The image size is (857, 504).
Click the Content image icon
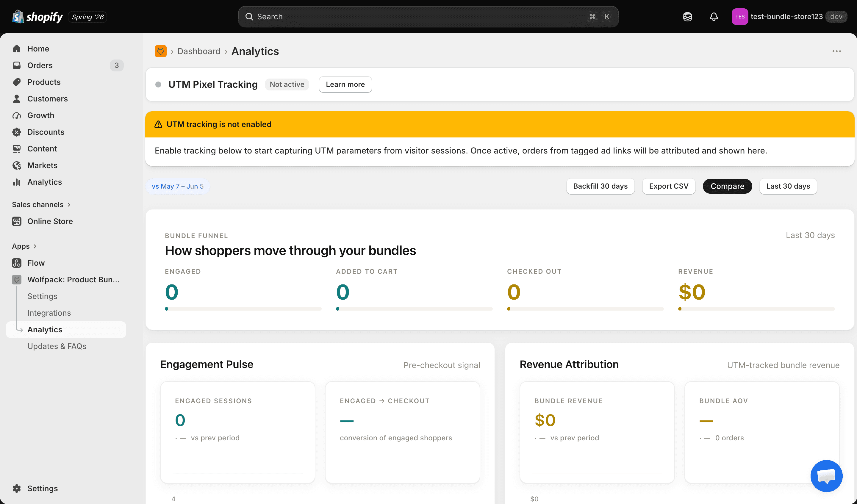tap(17, 149)
